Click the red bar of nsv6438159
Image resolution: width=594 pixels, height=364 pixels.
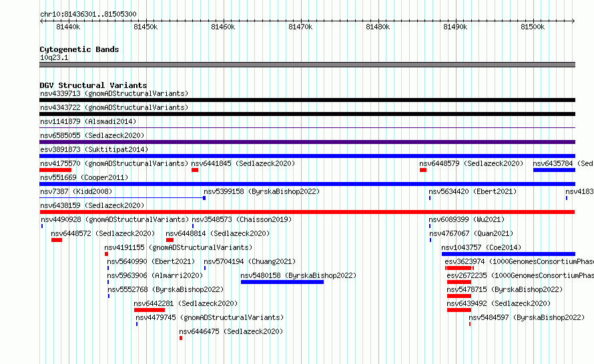[x=307, y=212]
